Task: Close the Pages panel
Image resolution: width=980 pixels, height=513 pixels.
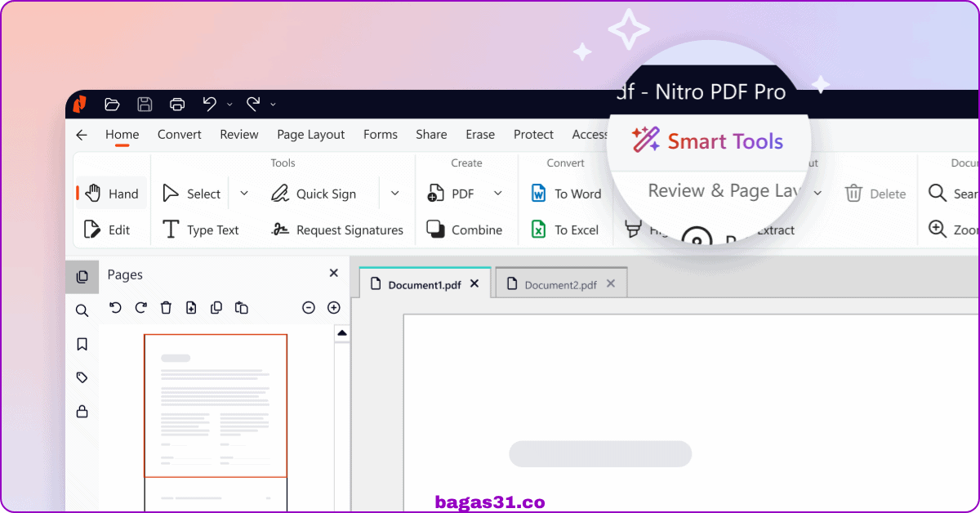Action: click(x=333, y=274)
